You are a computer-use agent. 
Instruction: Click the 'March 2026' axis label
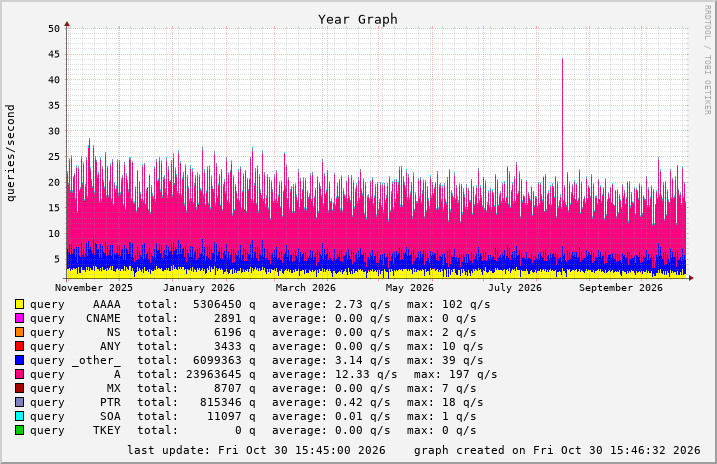305,288
